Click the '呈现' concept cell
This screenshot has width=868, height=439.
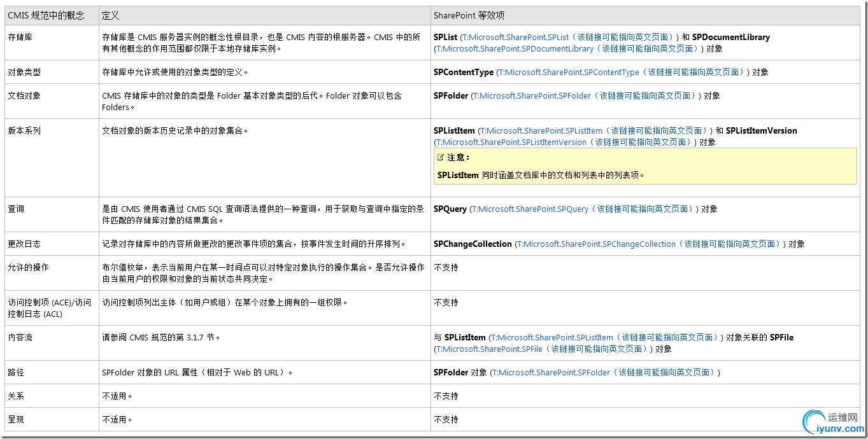(x=52, y=420)
